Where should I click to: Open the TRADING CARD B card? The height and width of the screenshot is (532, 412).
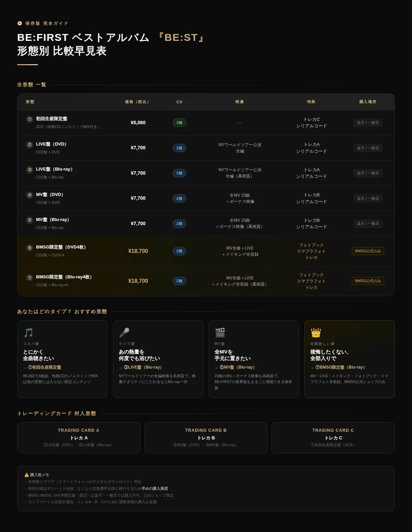point(206,438)
